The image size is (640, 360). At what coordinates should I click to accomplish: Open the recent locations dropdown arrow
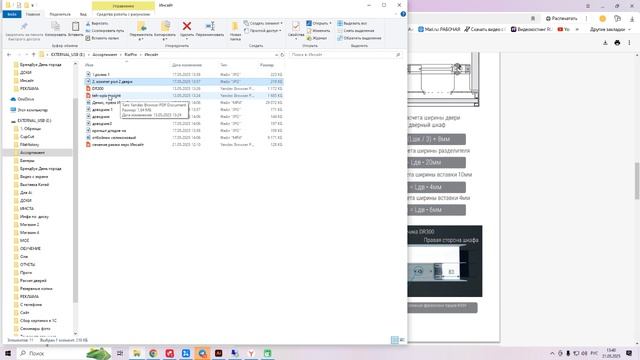27,54
